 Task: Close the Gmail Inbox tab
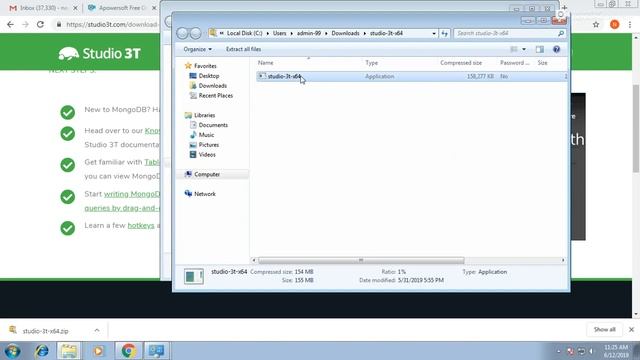pos(75,8)
